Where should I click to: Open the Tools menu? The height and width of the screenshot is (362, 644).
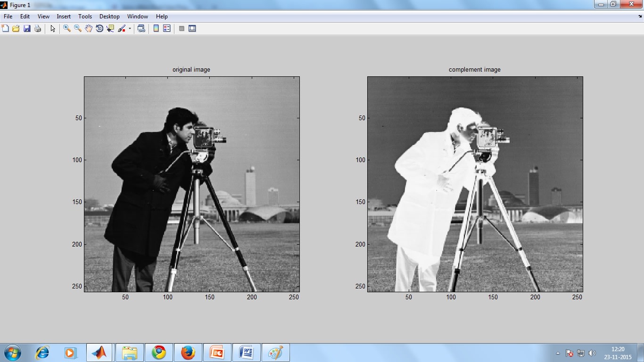(85, 16)
